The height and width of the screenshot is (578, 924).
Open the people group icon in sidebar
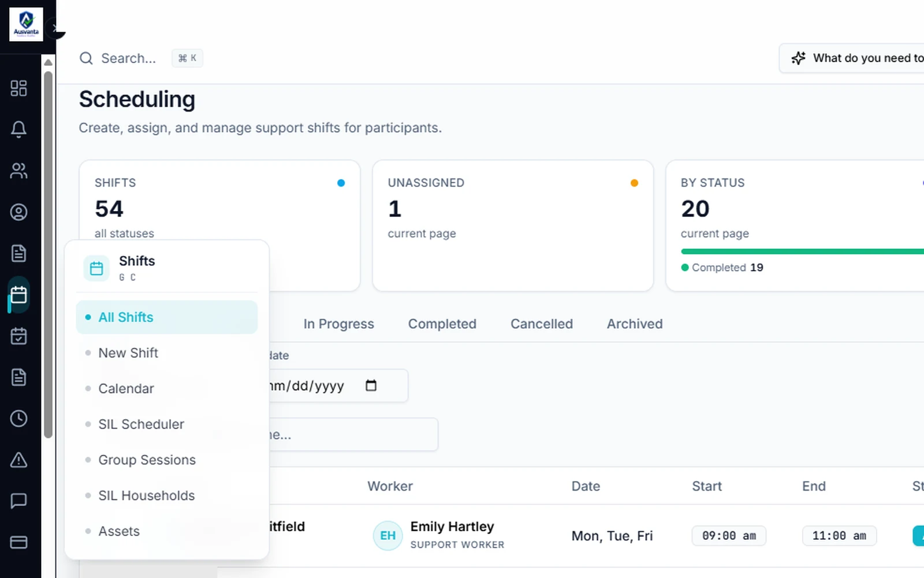(x=18, y=171)
